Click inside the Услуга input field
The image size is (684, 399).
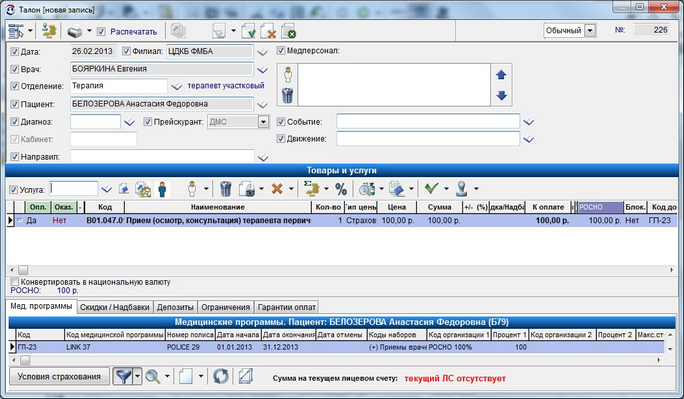click(73, 189)
